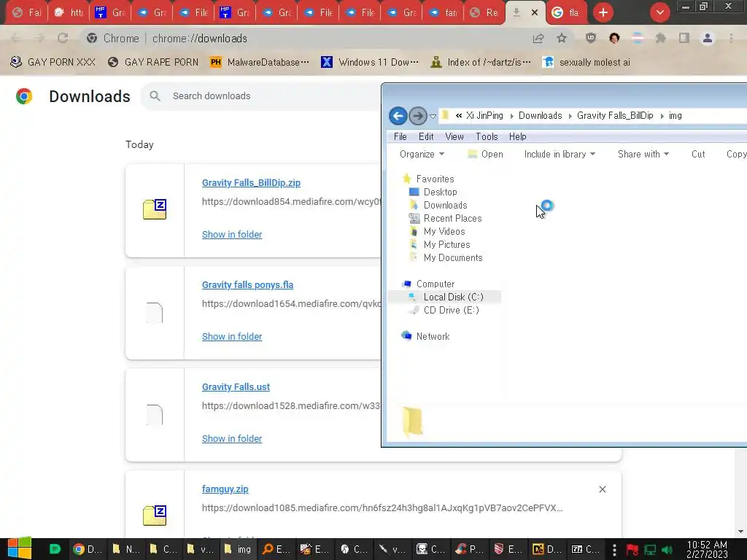Remove famguy.zip from downloads list
Screen dimensions: 747x560
[x=602, y=489]
